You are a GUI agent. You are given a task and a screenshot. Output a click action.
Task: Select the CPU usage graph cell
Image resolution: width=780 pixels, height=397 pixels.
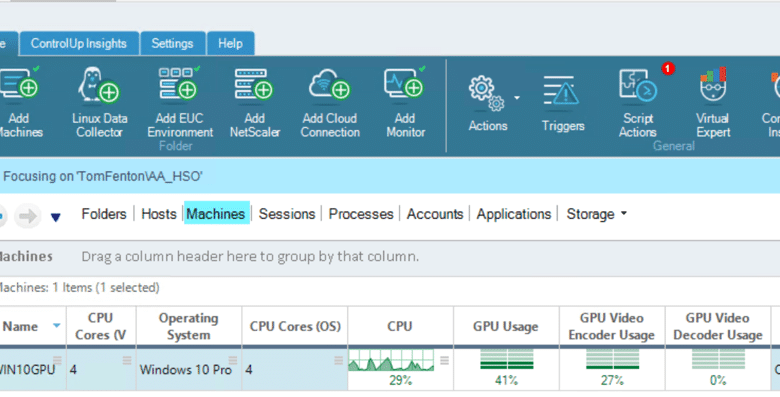(x=400, y=369)
